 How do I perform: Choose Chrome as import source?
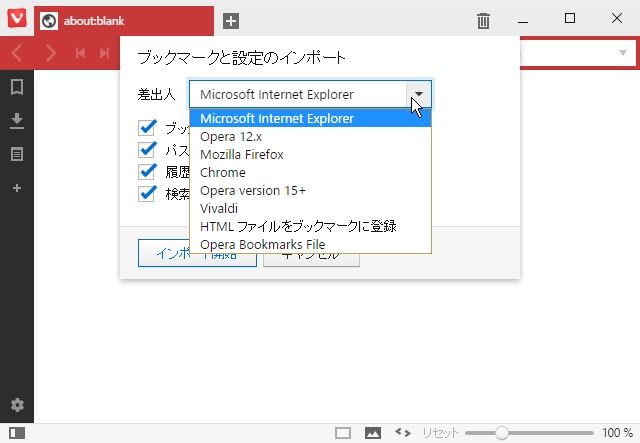(x=310, y=172)
